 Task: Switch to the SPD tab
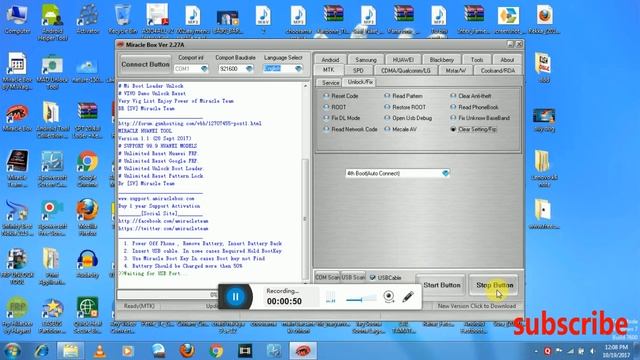pyautogui.click(x=358, y=70)
